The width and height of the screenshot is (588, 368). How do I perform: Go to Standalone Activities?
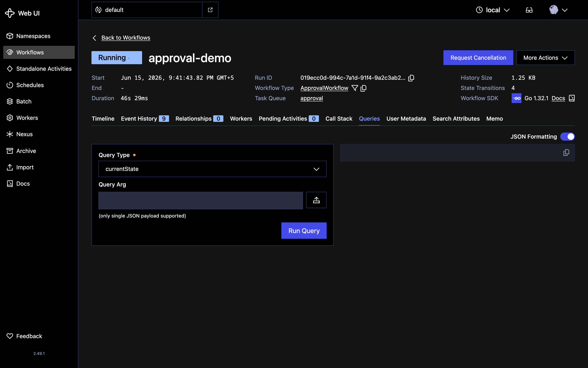pyautogui.click(x=39, y=69)
